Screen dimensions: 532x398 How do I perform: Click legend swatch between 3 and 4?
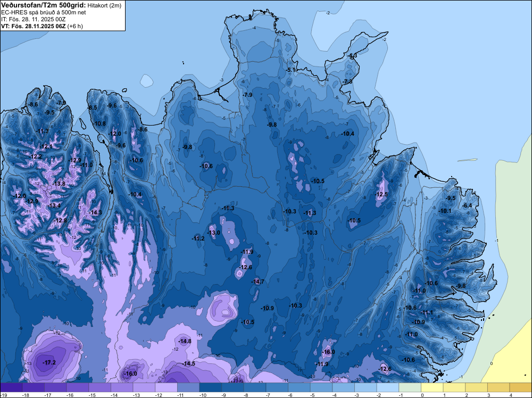coord(498,387)
